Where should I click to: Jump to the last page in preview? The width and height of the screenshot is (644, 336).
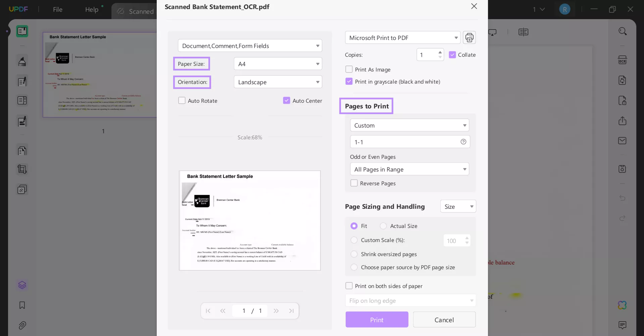[x=291, y=311]
